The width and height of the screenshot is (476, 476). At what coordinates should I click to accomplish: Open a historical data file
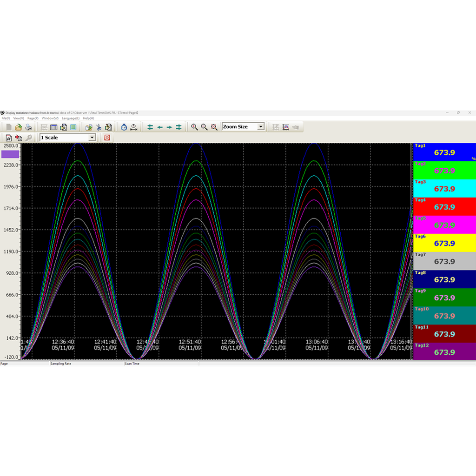19,127
